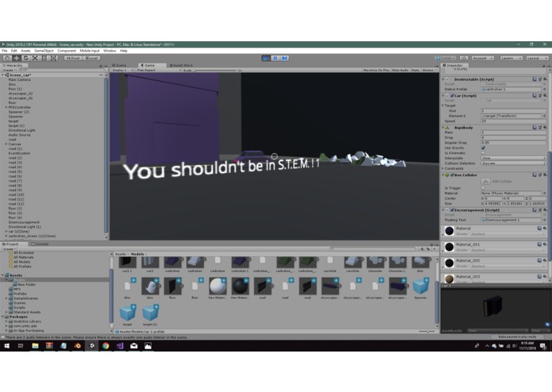The image size is (552, 392).
Task: Open File Explorer from taskbar
Action: click(35, 346)
